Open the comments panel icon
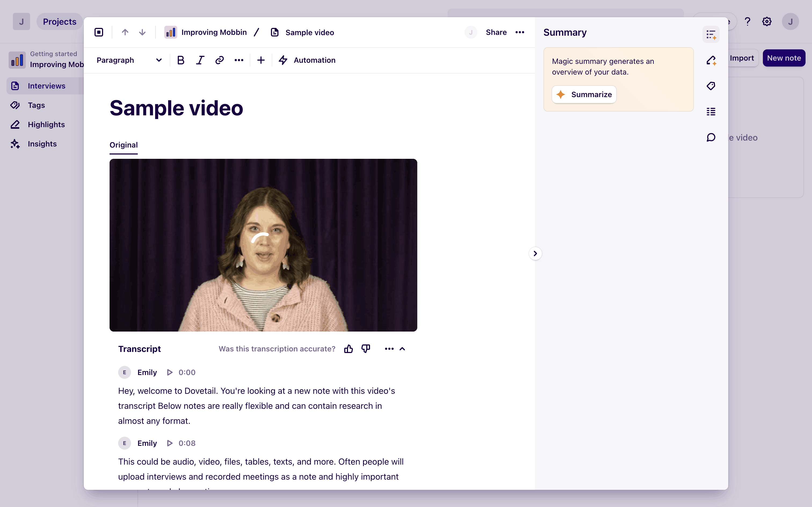 tap(711, 137)
